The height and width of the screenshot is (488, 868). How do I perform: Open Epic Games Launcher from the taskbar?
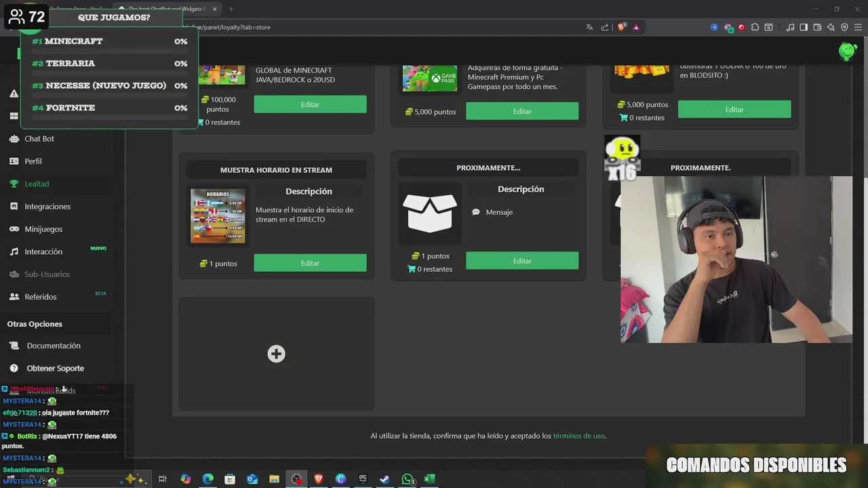pyautogui.click(x=363, y=479)
